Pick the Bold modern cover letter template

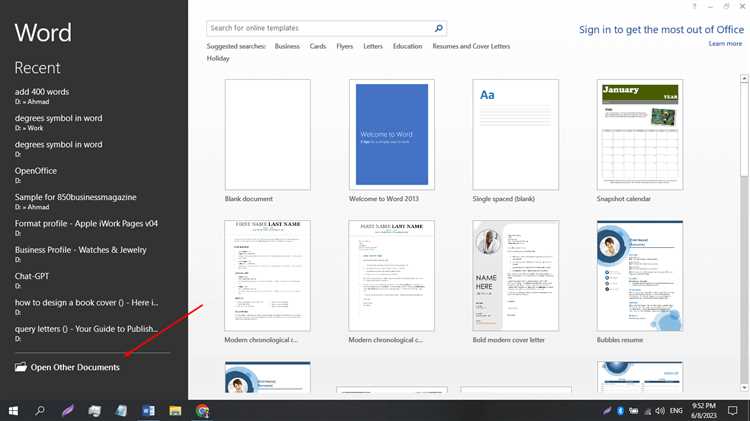515,275
